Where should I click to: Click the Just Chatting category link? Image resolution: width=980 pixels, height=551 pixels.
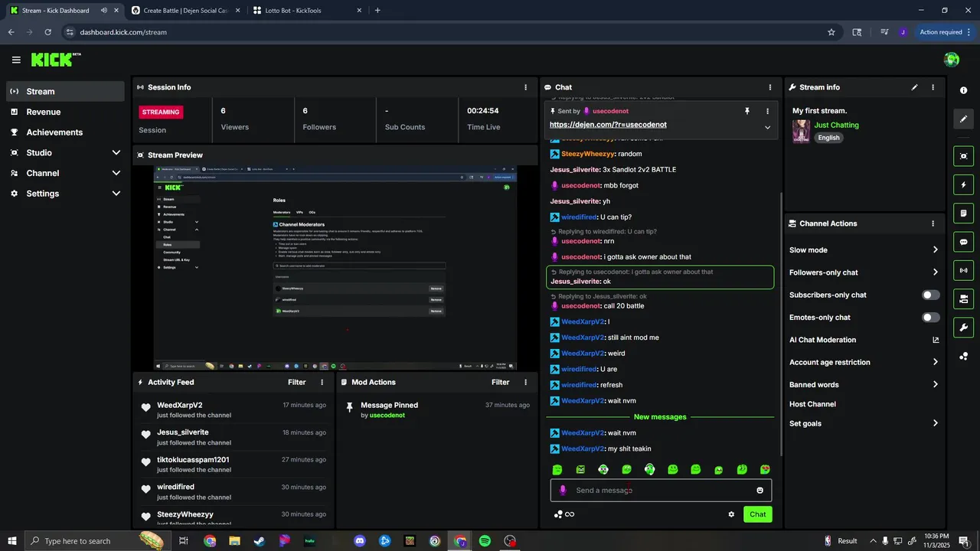(x=836, y=125)
